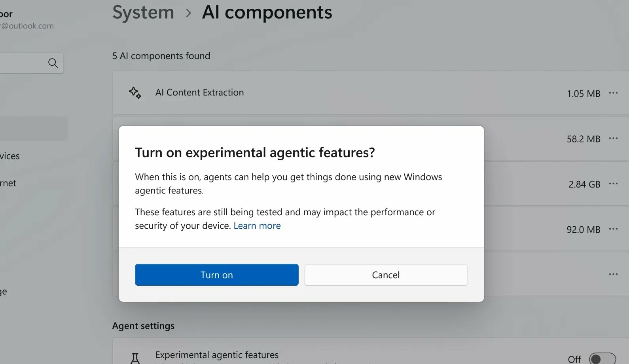
Task: Dismiss the dialog with Cancel
Action: click(x=386, y=275)
